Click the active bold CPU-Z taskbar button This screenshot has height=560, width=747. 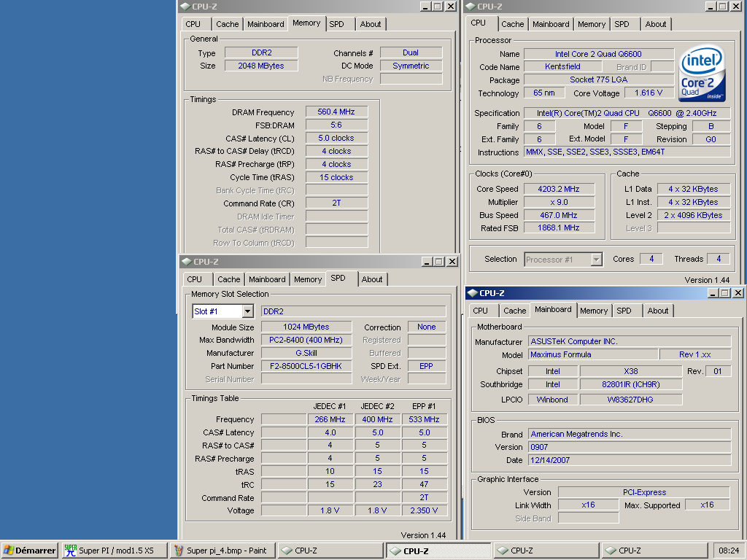coord(438,551)
